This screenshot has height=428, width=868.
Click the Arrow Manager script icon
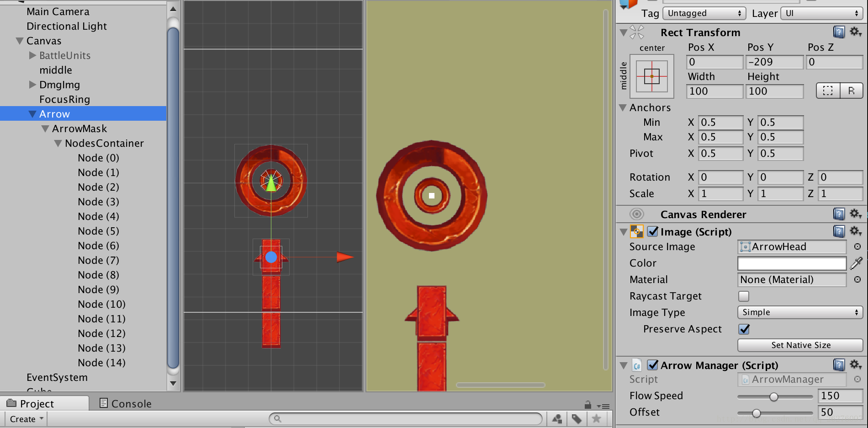tap(637, 365)
